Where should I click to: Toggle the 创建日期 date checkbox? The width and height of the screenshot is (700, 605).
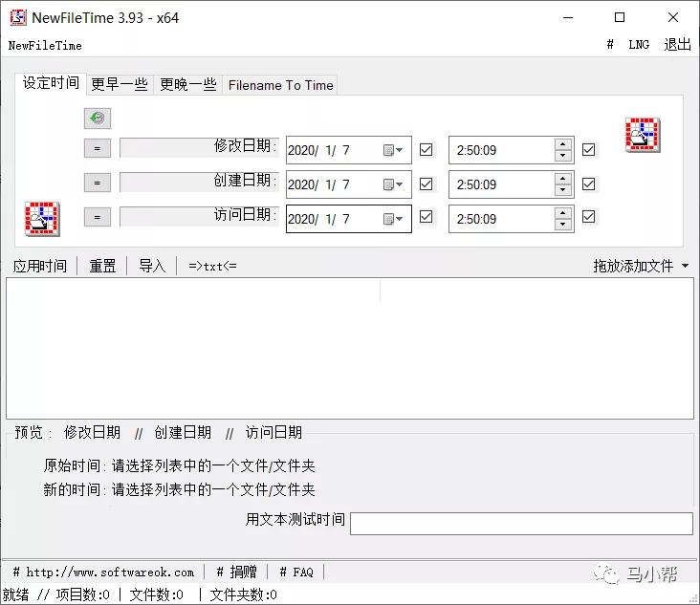coord(426,184)
